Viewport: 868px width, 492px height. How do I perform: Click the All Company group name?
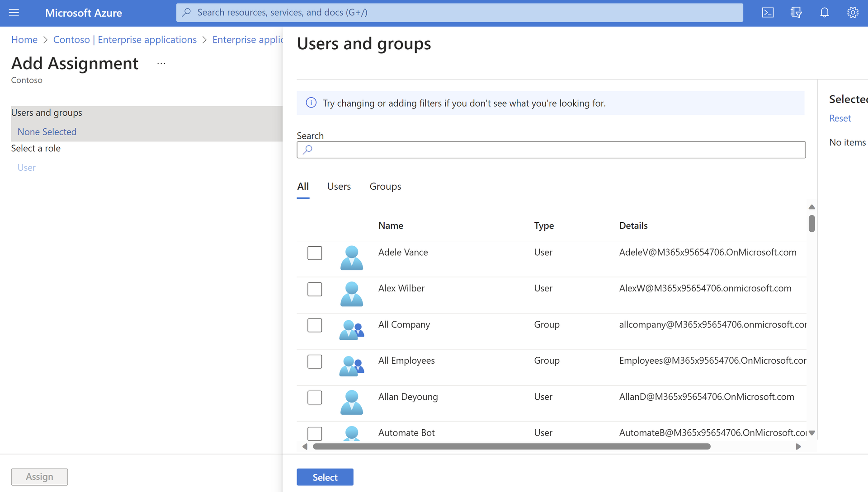pyautogui.click(x=404, y=324)
